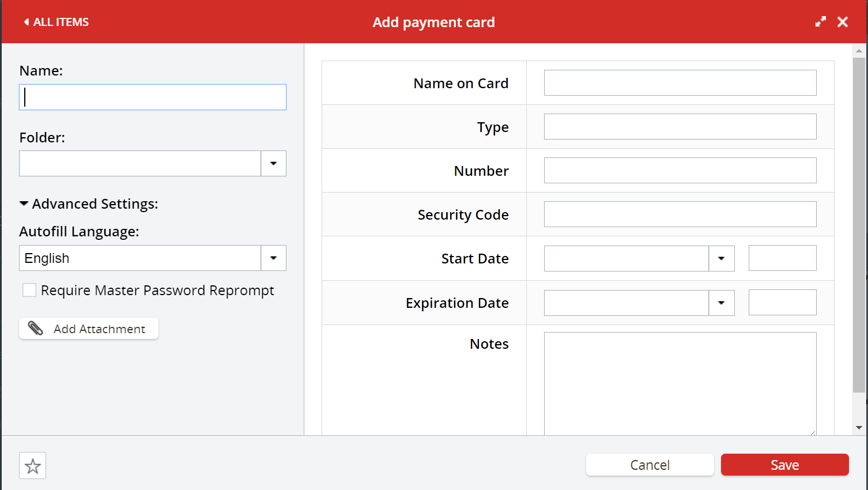Click the card Number field
Screen dimensions: 868x490
680,170
